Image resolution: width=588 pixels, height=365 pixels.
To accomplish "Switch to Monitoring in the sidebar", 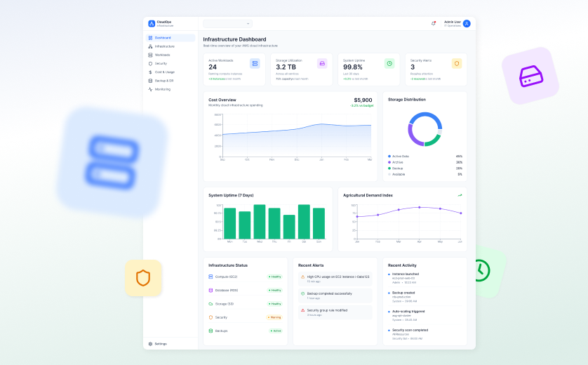I will (x=162, y=89).
